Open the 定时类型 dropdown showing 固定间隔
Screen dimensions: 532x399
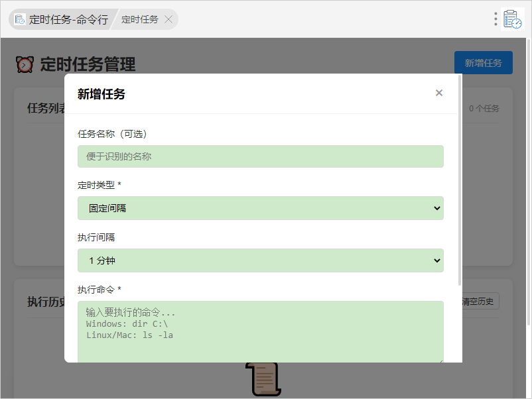coord(260,208)
